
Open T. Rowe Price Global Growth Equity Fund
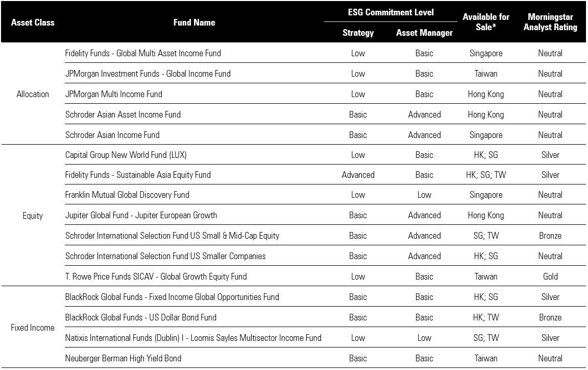[156, 276]
